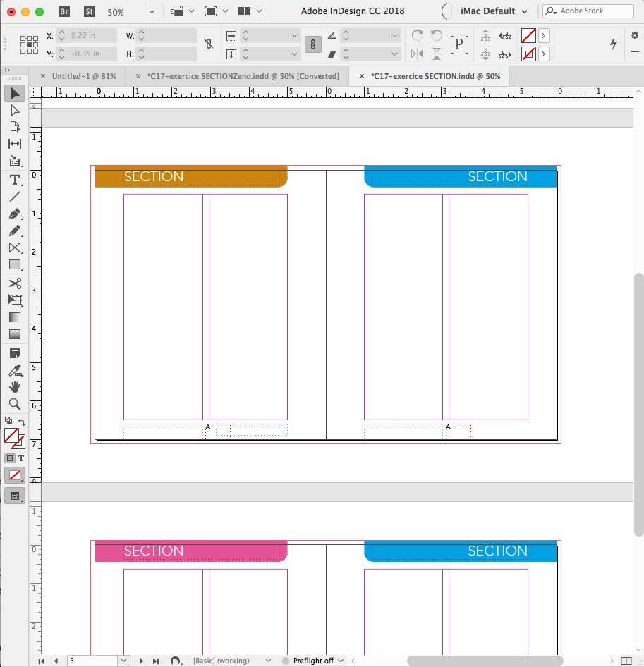The height and width of the screenshot is (667, 644).
Task: Select the Content Collector tool
Action: 15,161
